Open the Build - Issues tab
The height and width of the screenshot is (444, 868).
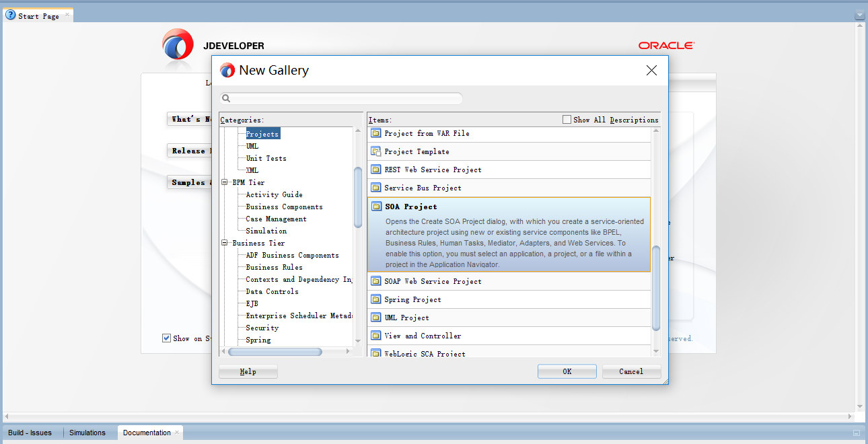point(30,433)
